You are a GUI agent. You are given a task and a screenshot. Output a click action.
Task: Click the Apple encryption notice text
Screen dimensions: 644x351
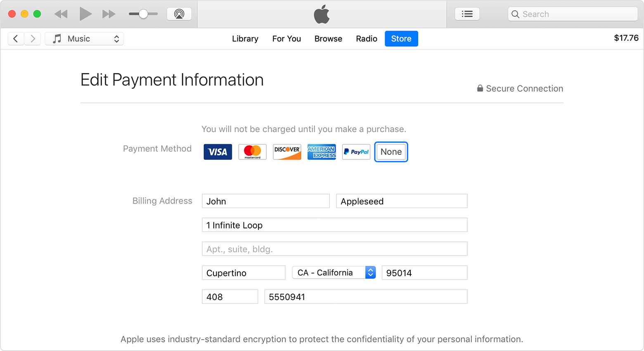[322, 339]
